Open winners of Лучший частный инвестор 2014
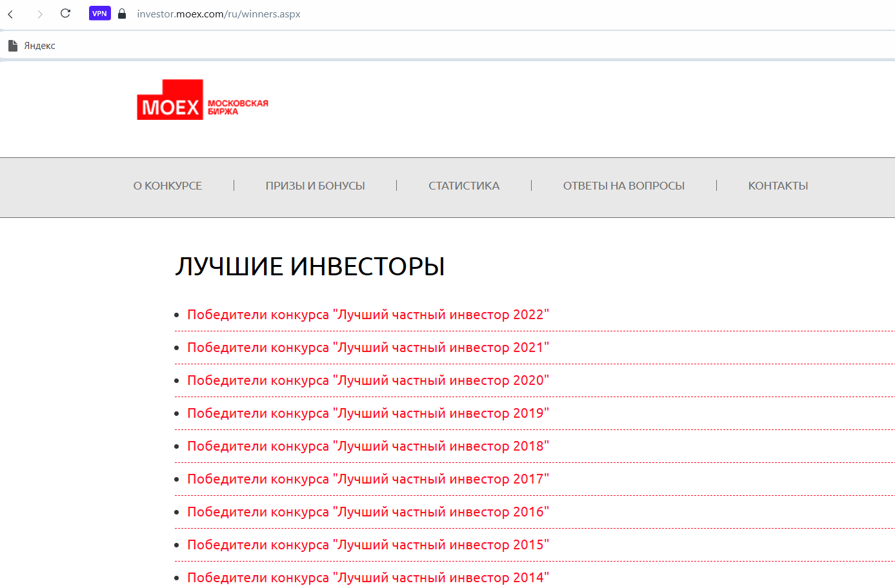The width and height of the screenshot is (895, 588). (x=368, y=578)
